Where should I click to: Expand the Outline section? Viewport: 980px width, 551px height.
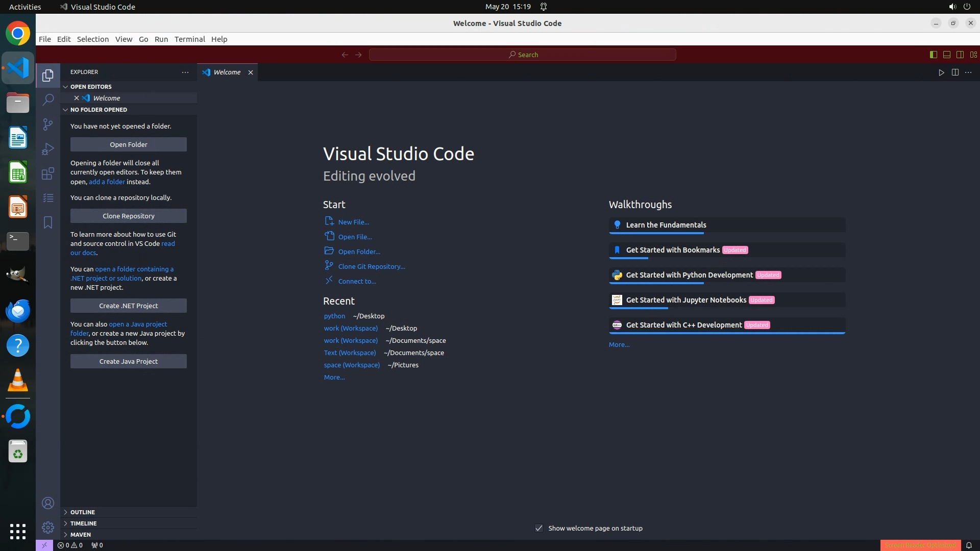83,512
